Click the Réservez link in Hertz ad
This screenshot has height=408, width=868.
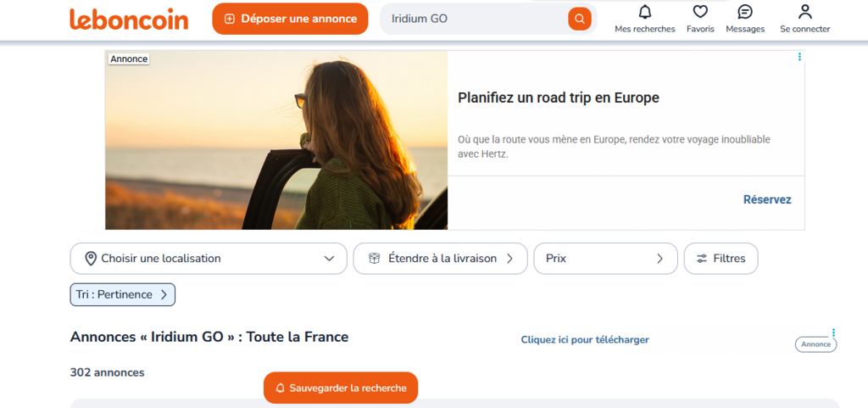(767, 200)
